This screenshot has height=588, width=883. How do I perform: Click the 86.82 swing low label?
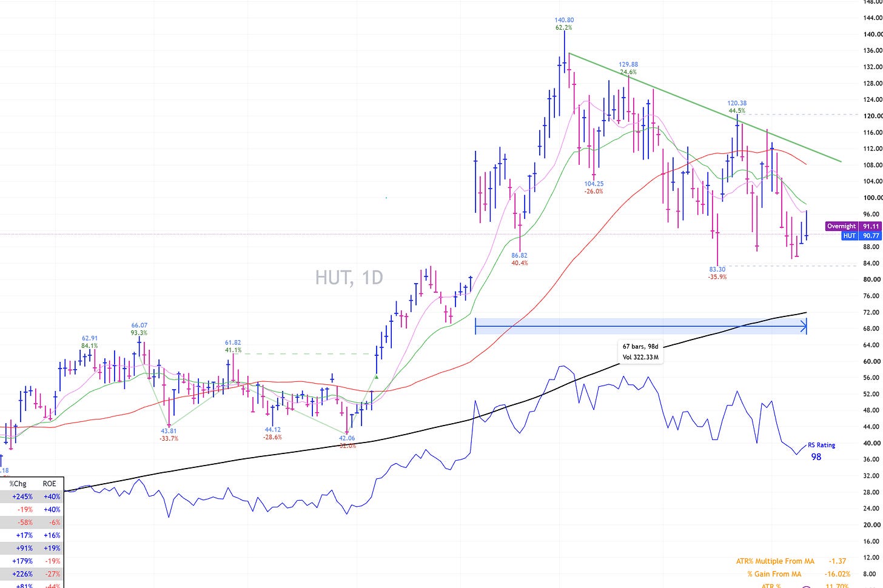pyautogui.click(x=519, y=255)
